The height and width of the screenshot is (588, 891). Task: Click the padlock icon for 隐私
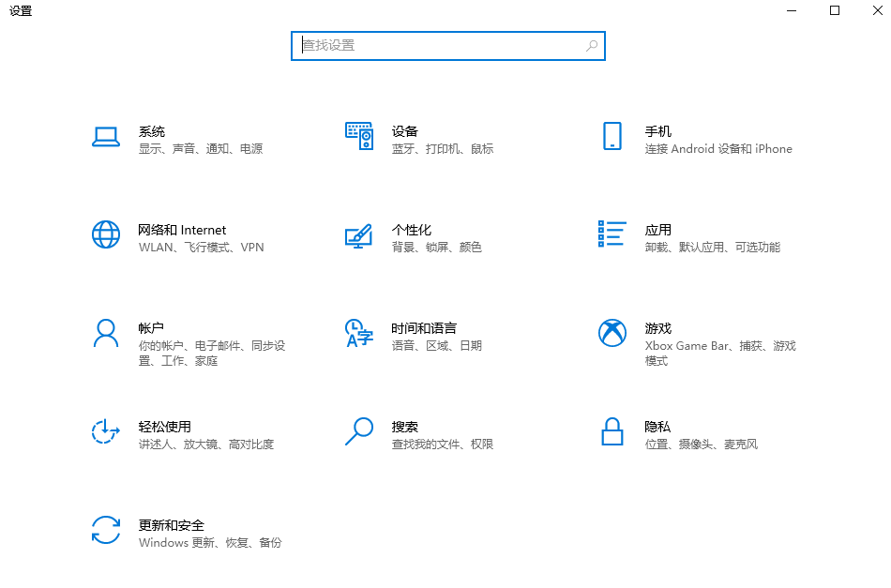612,431
